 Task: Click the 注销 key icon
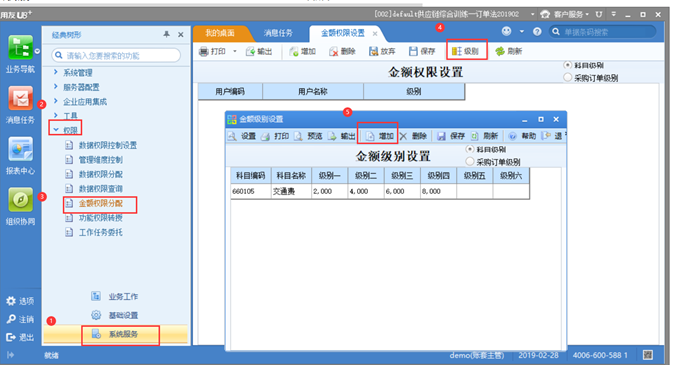[x=11, y=319]
